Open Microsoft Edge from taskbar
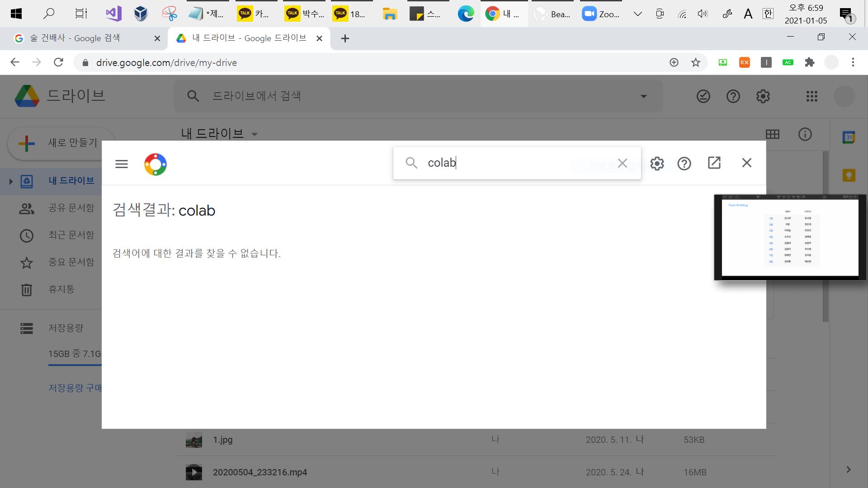 click(x=466, y=14)
